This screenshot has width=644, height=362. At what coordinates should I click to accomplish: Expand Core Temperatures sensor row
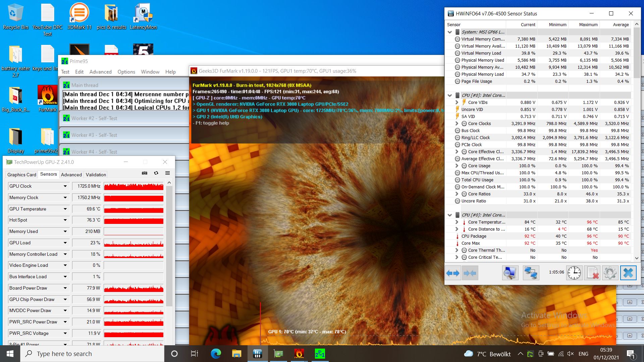(457, 222)
